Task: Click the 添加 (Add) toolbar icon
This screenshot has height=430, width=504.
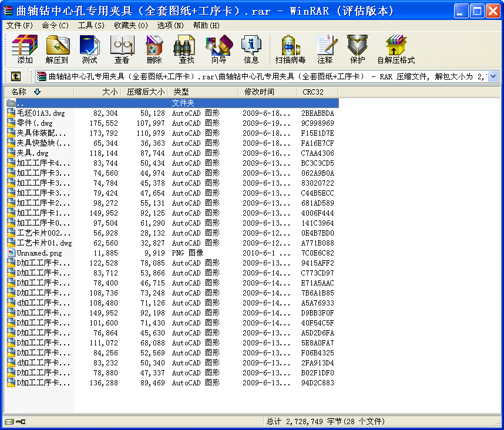Action: point(25,49)
